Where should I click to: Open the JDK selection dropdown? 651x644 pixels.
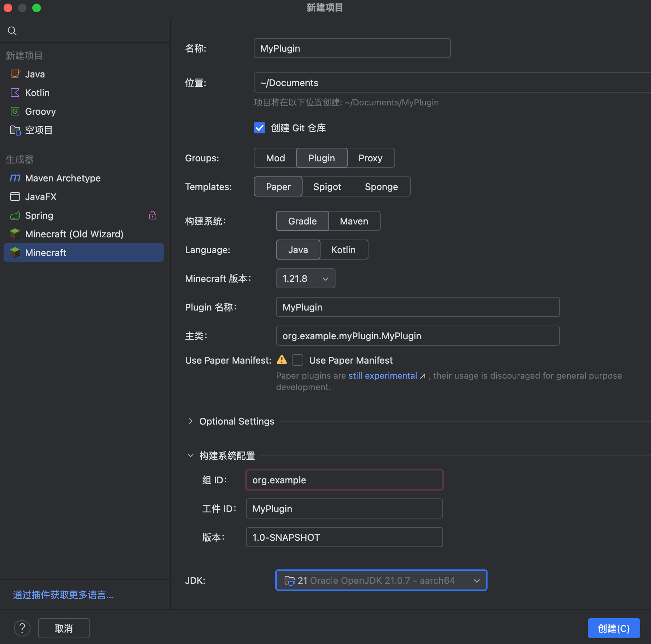tap(381, 580)
